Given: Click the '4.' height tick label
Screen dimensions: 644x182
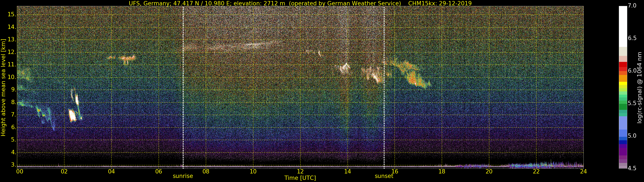Looking at the screenshot, I should point(13,152).
